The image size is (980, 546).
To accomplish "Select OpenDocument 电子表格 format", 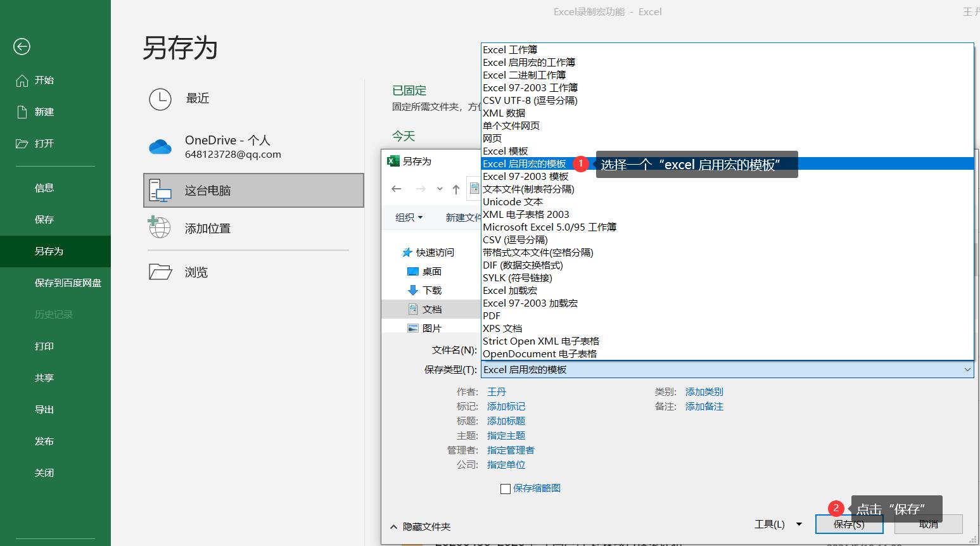I will [x=727, y=353].
